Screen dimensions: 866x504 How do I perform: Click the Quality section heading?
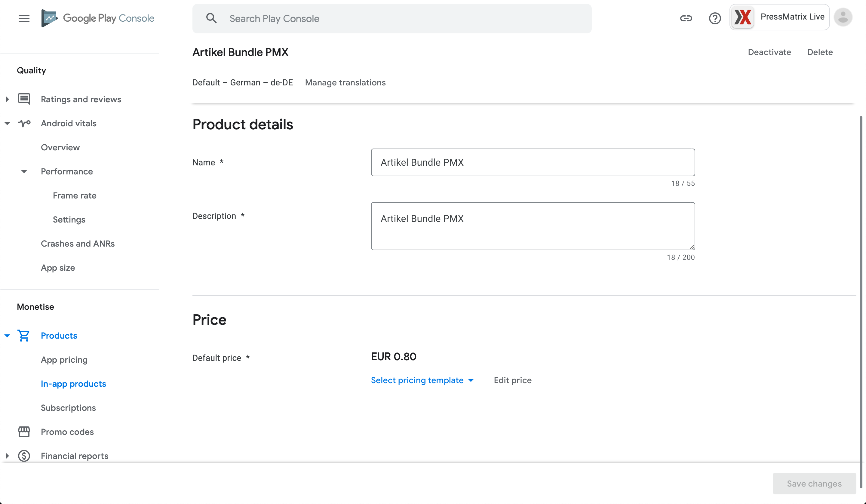[x=31, y=70]
